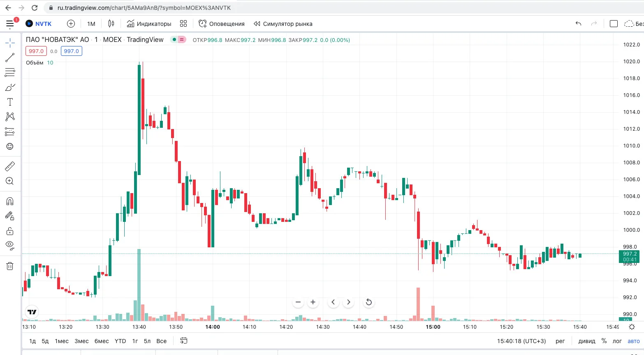This screenshot has height=355, width=644.
Task: Select the YTD date range
Action: tap(120, 341)
